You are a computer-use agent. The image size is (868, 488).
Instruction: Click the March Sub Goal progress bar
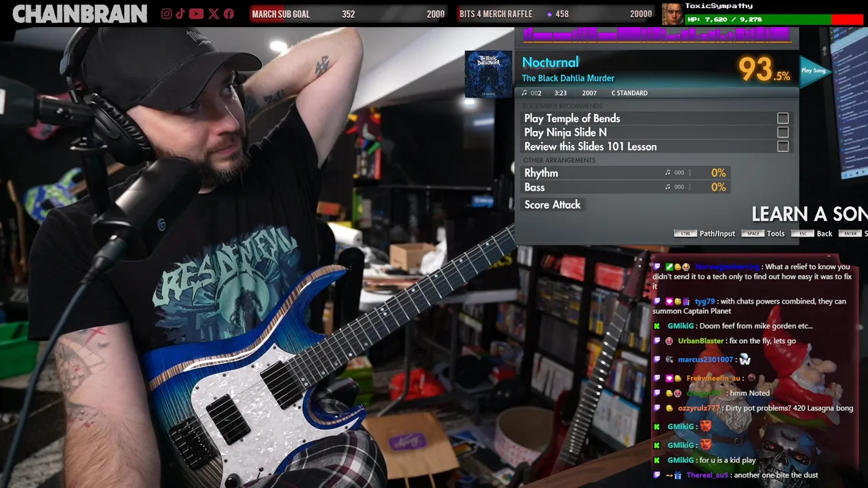(x=349, y=14)
